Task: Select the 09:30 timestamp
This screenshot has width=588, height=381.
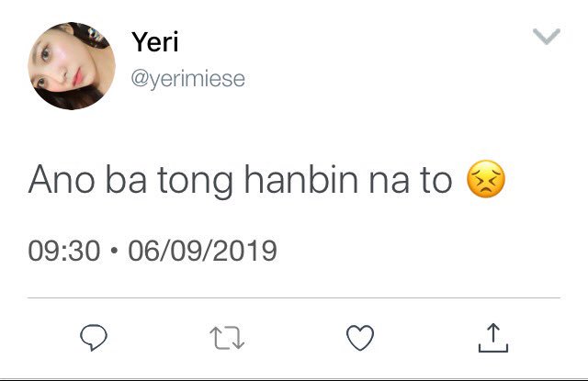Action: (x=64, y=251)
